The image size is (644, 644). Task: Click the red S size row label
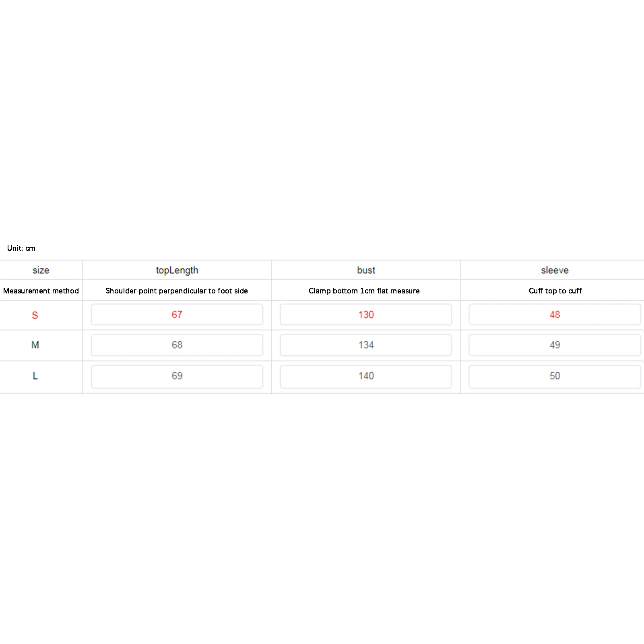[x=35, y=315]
